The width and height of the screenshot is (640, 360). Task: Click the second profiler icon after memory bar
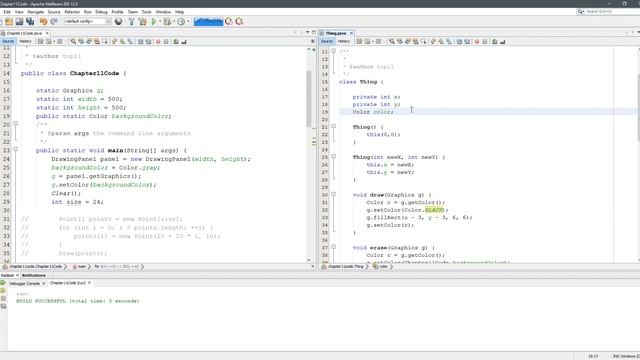click(x=240, y=22)
